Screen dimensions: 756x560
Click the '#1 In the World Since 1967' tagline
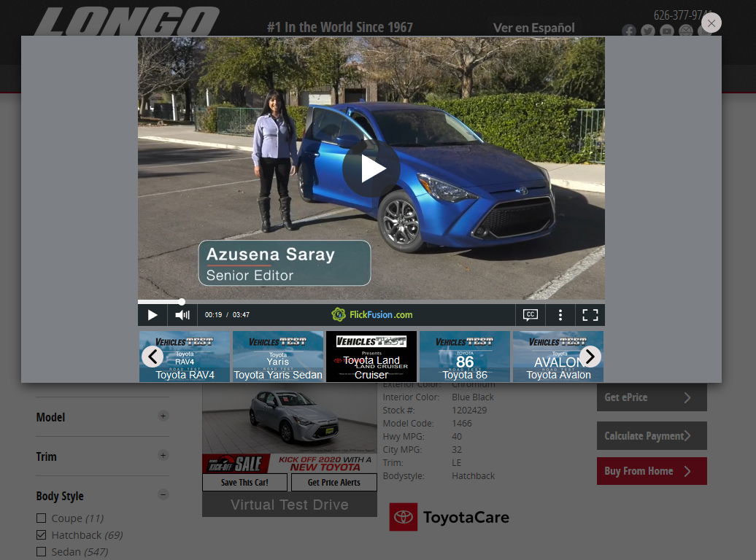pos(340,28)
